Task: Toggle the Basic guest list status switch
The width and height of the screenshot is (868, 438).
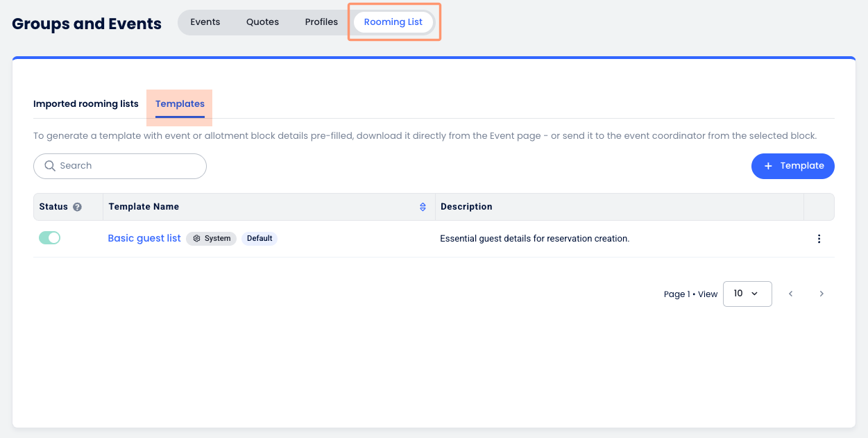Action: pyautogui.click(x=50, y=238)
